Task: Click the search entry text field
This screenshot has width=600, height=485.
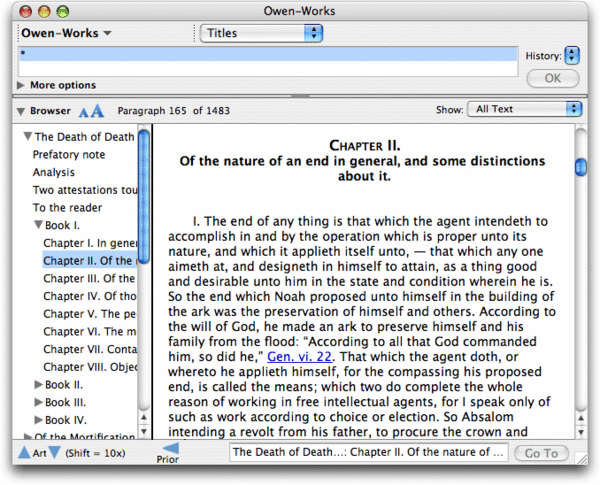Action: pos(268,55)
